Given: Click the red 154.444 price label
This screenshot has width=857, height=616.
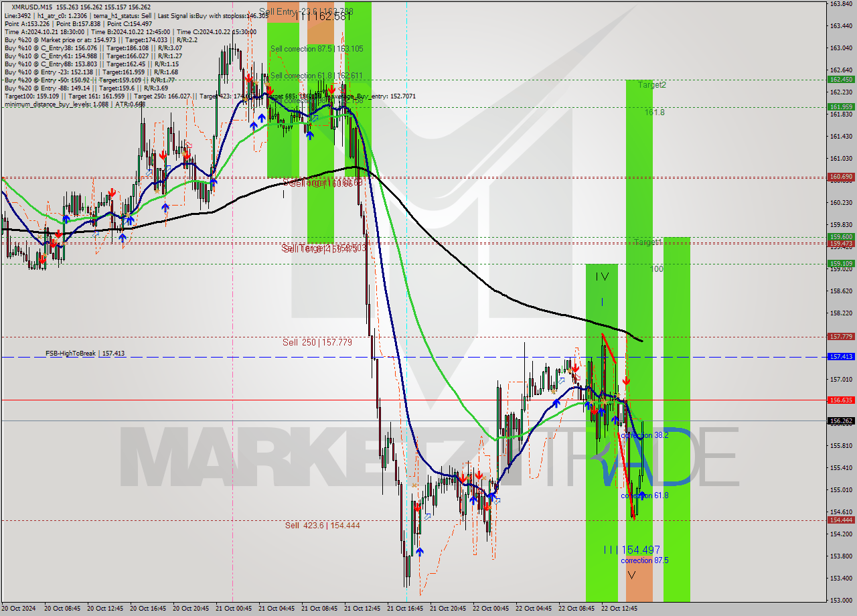Looking at the screenshot, I should 841,520.
